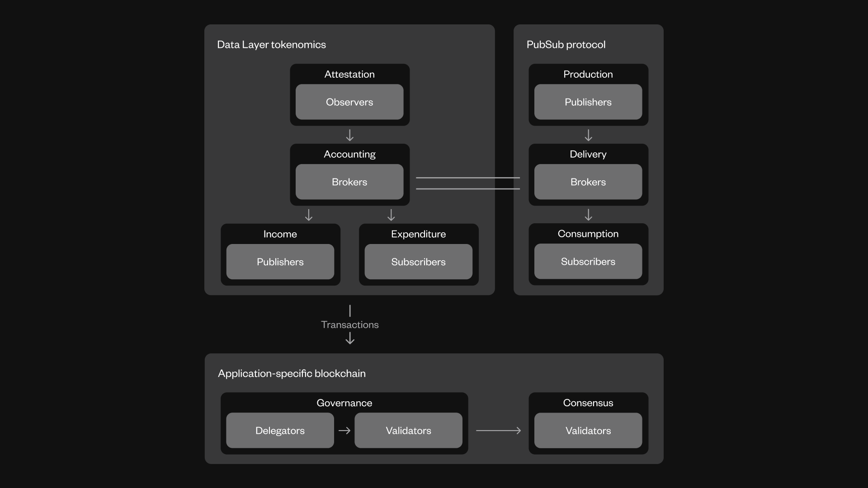Toggle the Application-specific blockchain panel
This screenshot has height=488, width=868.
tap(292, 372)
